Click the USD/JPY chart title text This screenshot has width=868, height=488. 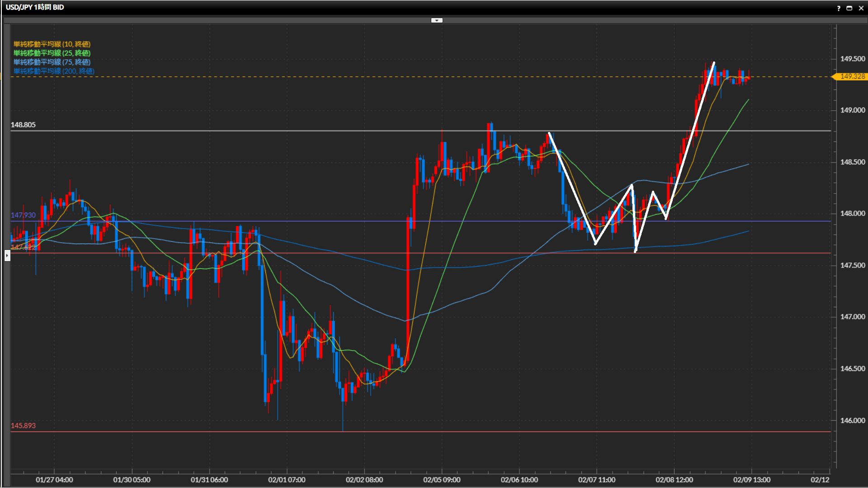[x=35, y=7]
